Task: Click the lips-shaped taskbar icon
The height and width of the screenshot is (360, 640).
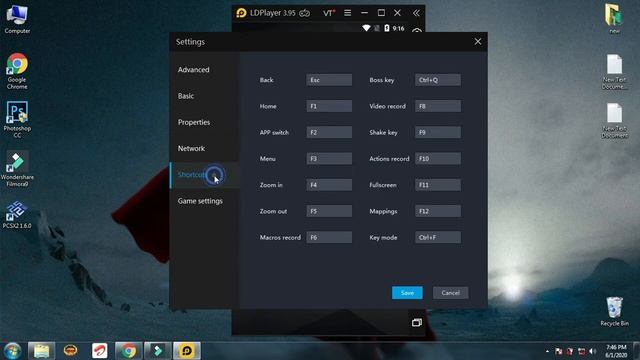Action: click(x=71, y=351)
